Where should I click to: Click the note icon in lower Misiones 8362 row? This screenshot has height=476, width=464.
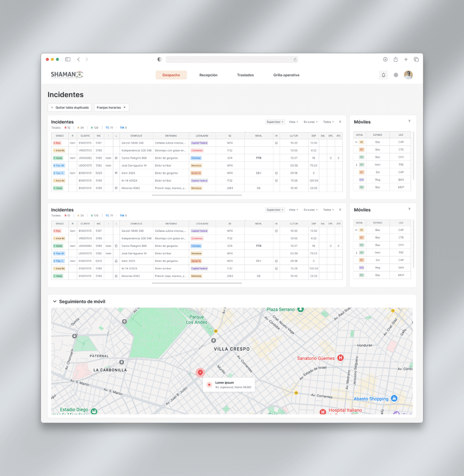(116, 276)
